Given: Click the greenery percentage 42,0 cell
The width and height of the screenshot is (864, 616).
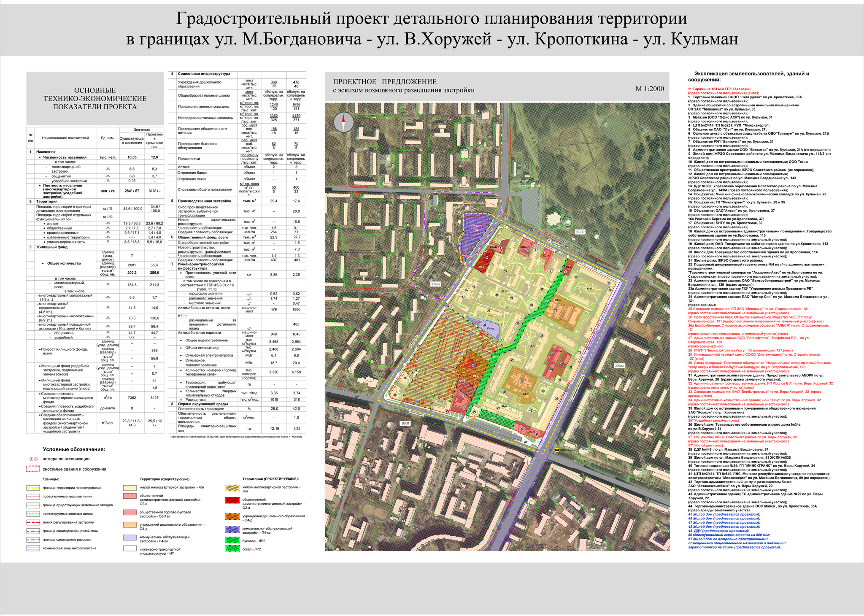Looking at the screenshot, I should click(296, 409).
